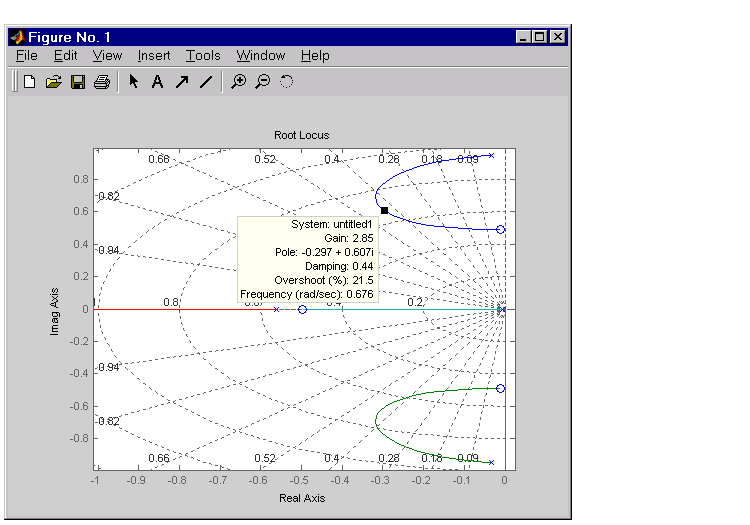The image size is (750, 525).
Task: Toggle the Zoom Out magnifier tool
Action: (262, 82)
